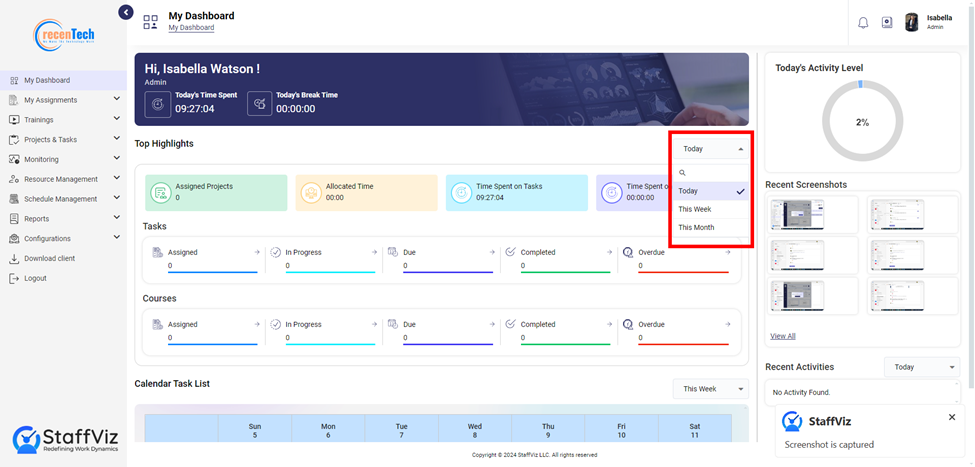Select This Week option in dropdown list
The image size is (975, 467).
coord(711,209)
